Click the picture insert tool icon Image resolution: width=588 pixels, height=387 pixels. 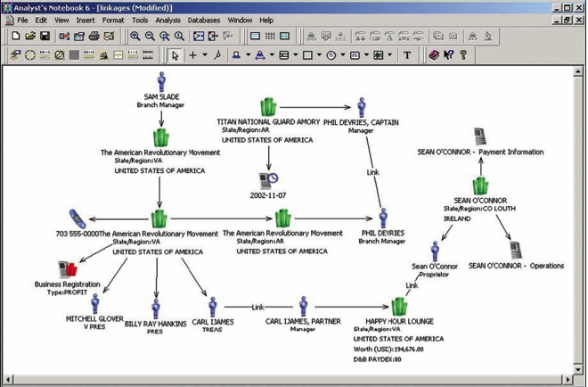coord(379,55)
